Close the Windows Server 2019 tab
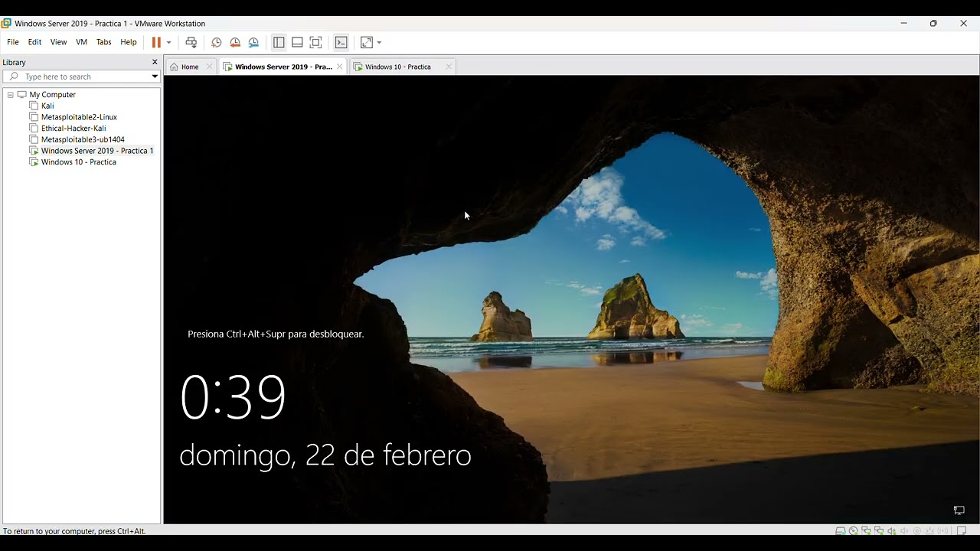Screen dimensions: 980x551 [x=340, y=67]
